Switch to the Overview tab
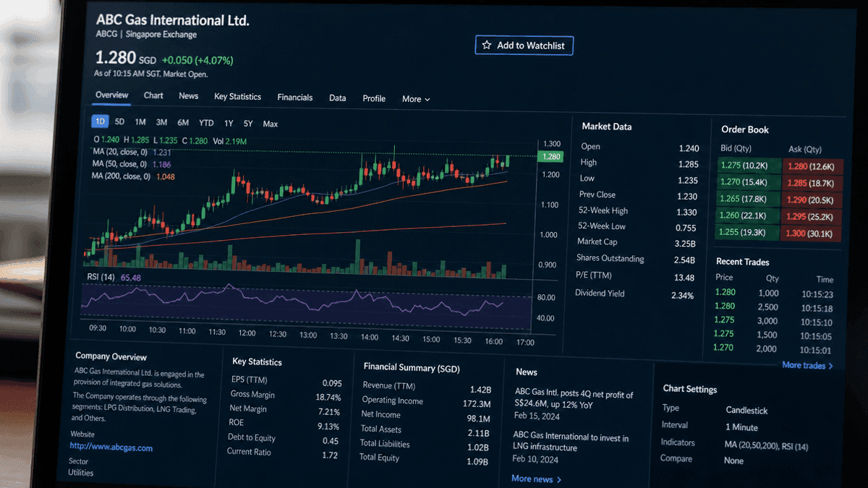Viewport: 868px width, 488px height. [111, 95]
